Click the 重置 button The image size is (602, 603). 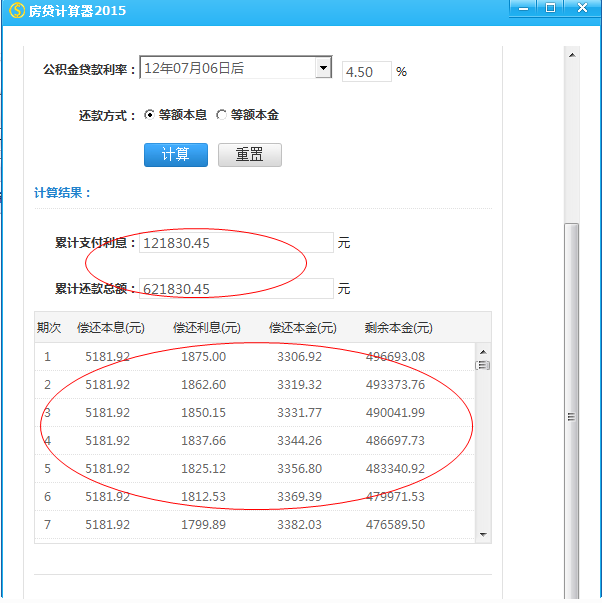250,155
